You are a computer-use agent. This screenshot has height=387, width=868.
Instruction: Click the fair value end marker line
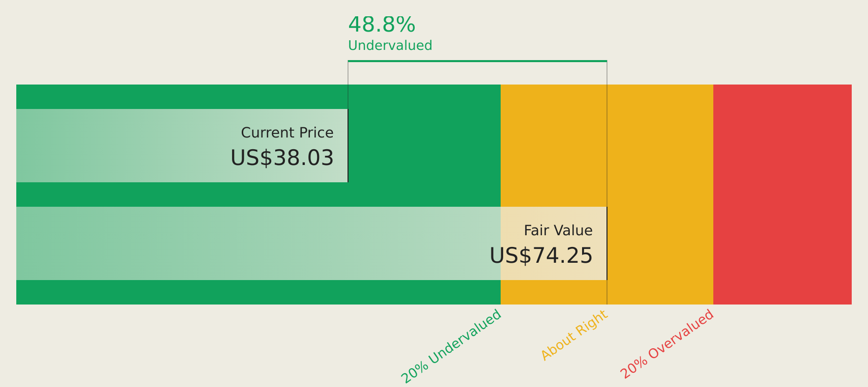click(x=607, y=243)
